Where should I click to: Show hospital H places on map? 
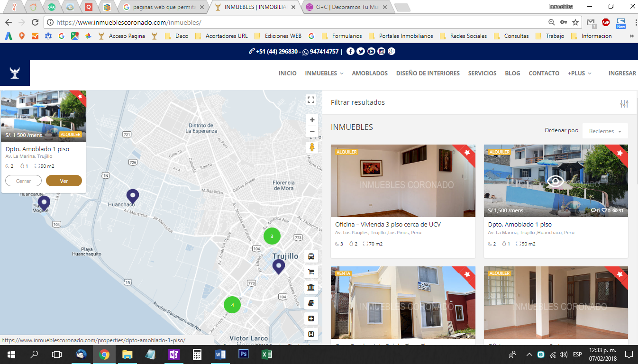coord(311,334)
